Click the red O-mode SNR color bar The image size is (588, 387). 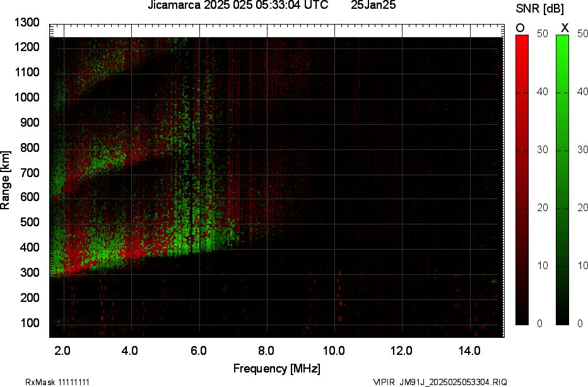[522, 180]
